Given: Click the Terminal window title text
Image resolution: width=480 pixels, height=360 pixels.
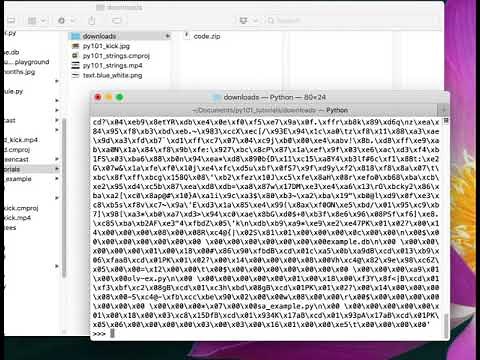Looking at the screenshot, I should [275, 97].
